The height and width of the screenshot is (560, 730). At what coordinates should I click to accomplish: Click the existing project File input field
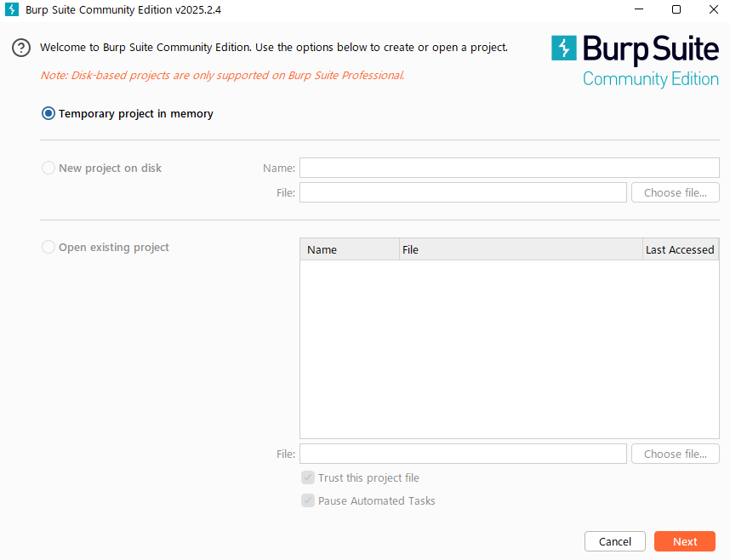coord(463,454)
